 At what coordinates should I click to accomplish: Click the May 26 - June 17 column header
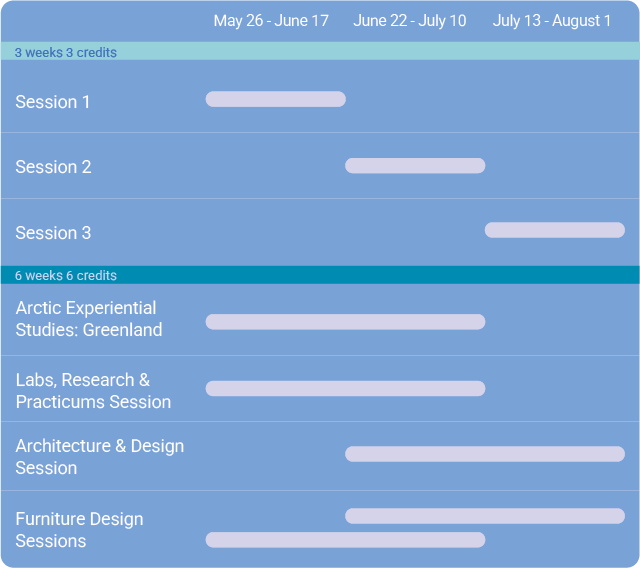pos(271,21)
